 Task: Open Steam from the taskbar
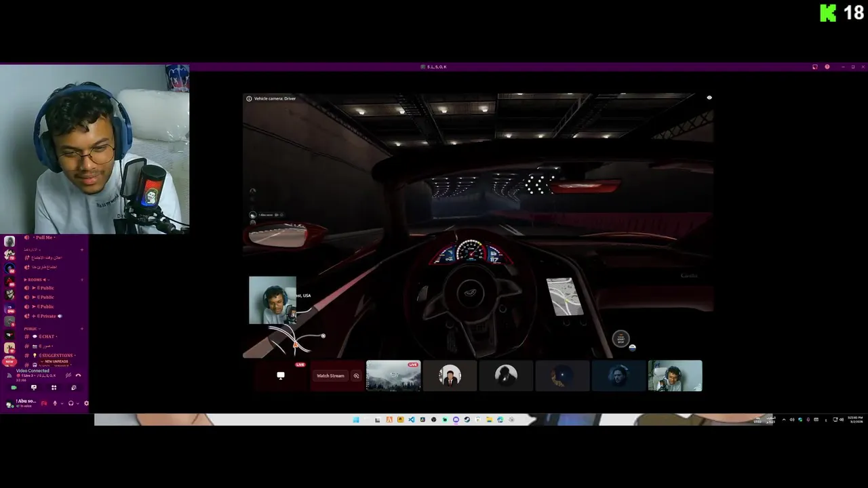coord(467,420)
